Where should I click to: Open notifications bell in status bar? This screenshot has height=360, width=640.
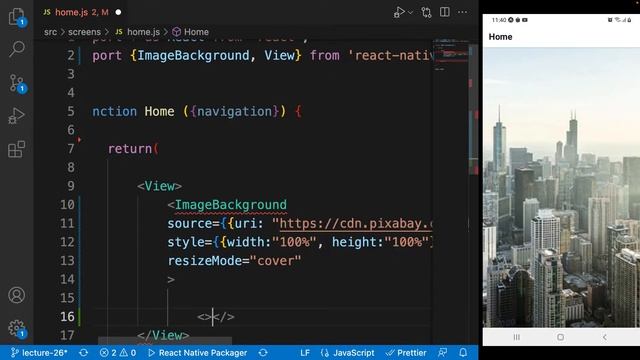[x=463, y=353]
